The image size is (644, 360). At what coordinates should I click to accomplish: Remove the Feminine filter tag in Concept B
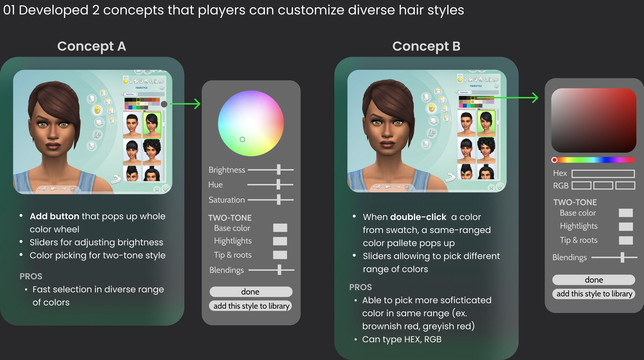click(x=470, y=92)
